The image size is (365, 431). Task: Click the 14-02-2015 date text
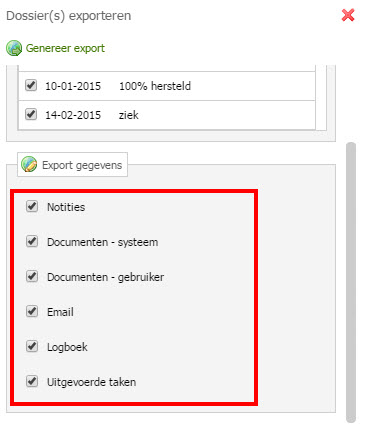pos(73,115)
